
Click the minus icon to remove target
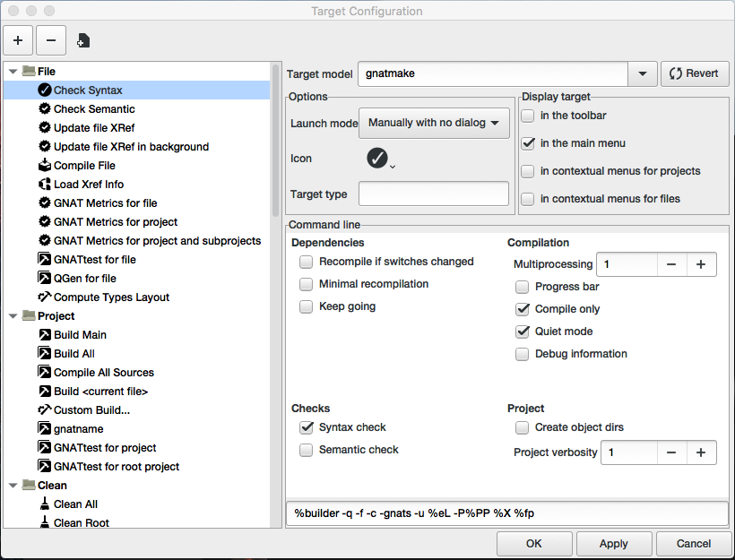coord(51,40)
